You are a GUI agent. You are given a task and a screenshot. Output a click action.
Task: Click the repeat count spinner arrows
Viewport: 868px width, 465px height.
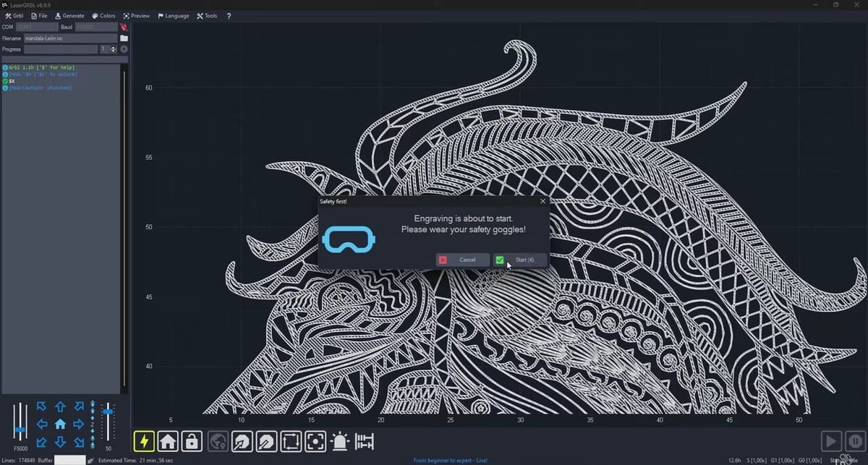point(113,49)
